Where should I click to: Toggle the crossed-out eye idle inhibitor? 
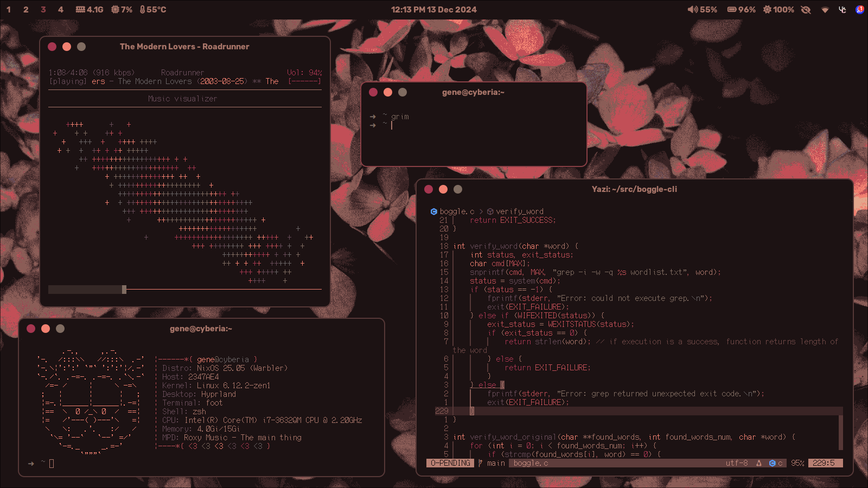[806, 10]
